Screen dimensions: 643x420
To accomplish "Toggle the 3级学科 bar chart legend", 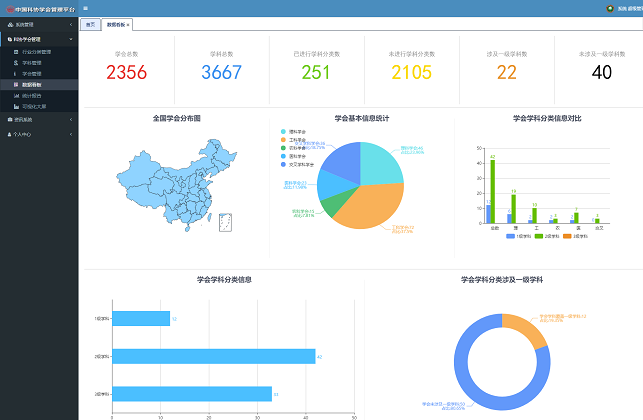I will [575, 236].
